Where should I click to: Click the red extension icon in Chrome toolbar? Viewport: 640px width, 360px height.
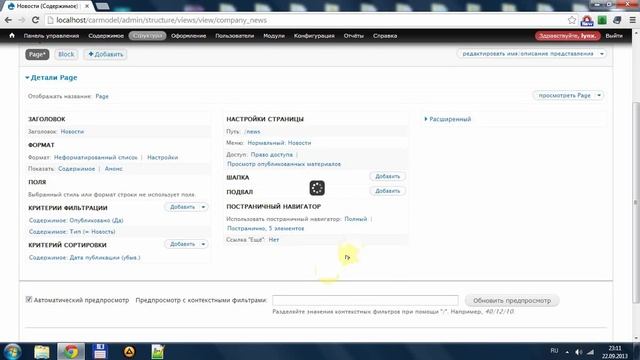pyautogui.click(x=587, y=20)
